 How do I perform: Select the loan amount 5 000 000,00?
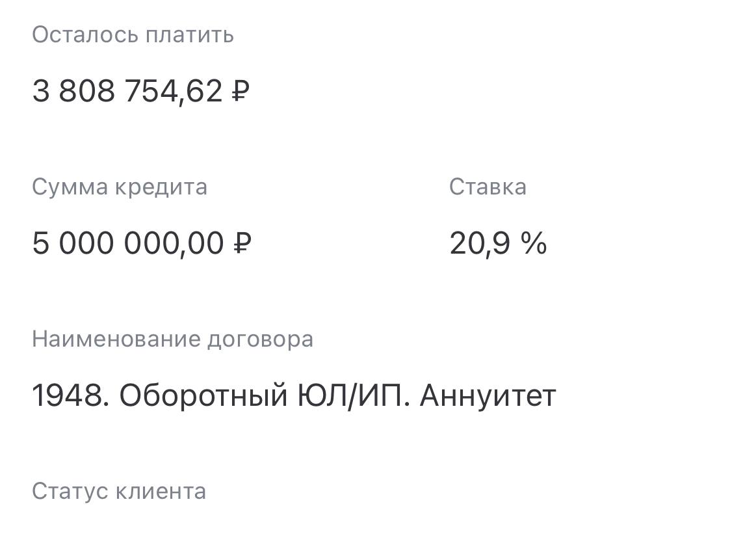(x=128, y=244)
